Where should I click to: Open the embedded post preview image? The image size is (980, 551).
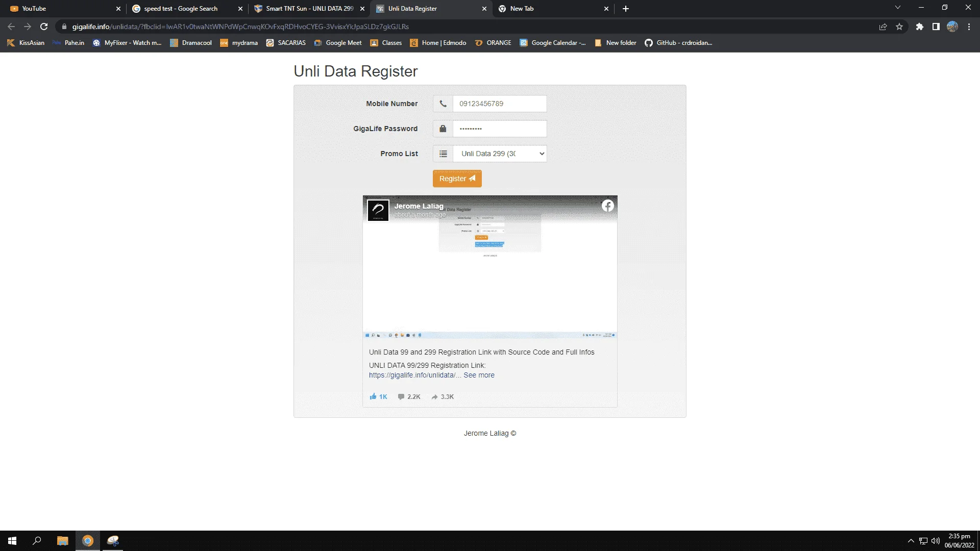pyautogui.click(x=490, y=267)
